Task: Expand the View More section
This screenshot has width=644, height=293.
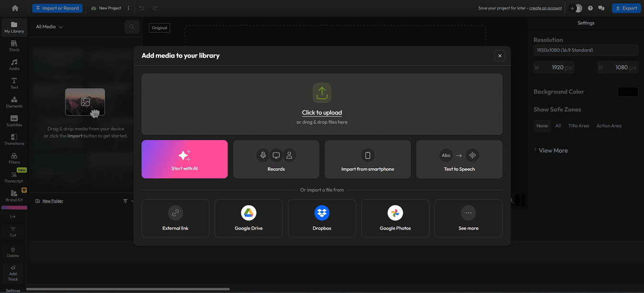Action: point(551,151)
